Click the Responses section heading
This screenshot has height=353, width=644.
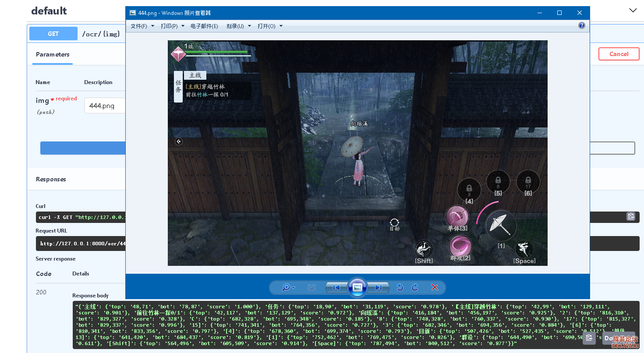(51, 179)
